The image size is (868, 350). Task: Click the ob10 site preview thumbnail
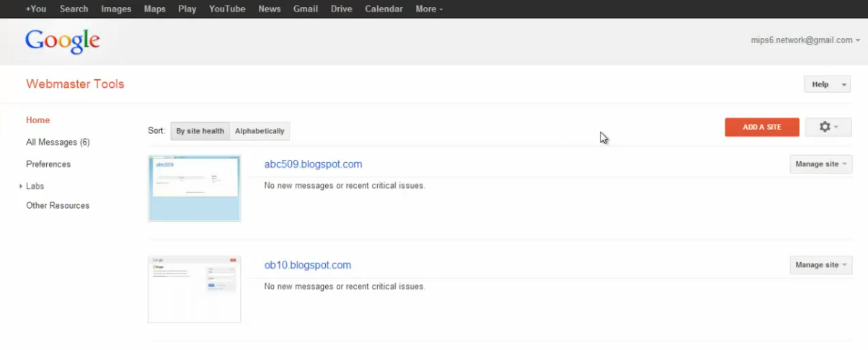coord(194,289)
